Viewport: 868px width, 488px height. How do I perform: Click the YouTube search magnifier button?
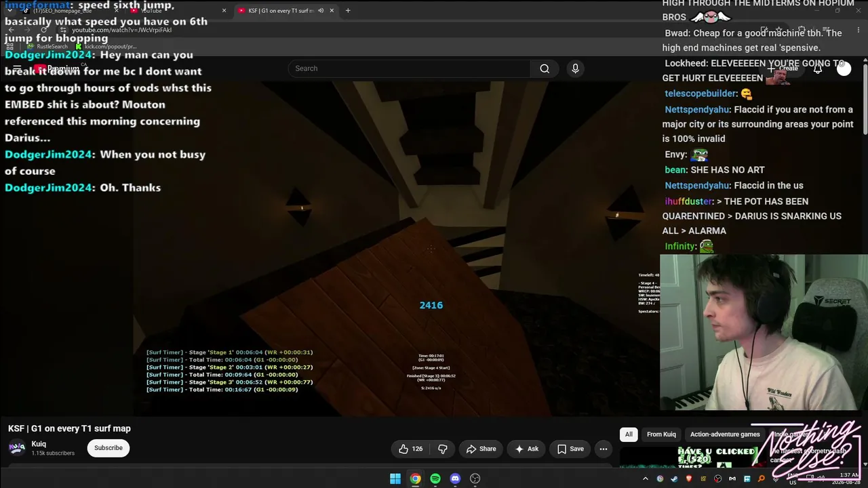[x=545, y=68]
